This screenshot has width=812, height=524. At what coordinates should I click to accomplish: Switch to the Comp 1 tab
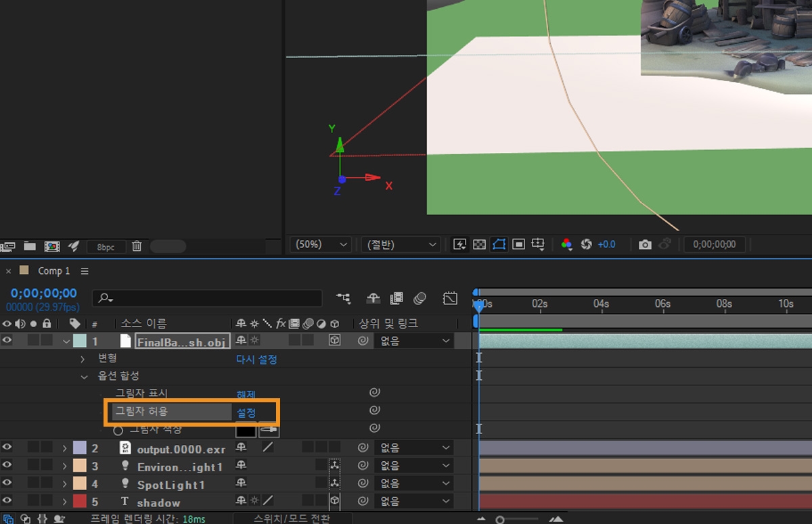[x=53, y=270]
